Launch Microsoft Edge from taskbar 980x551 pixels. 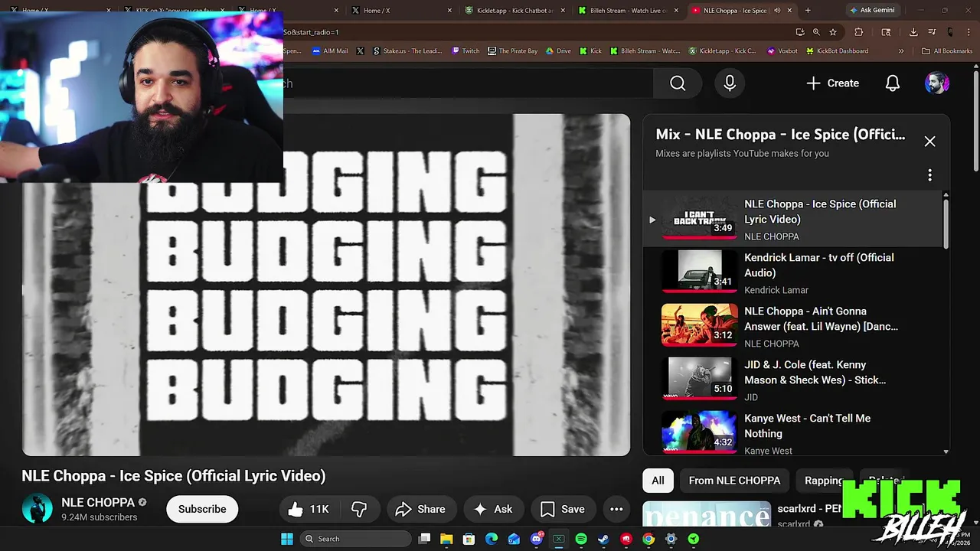coord(492,539)
